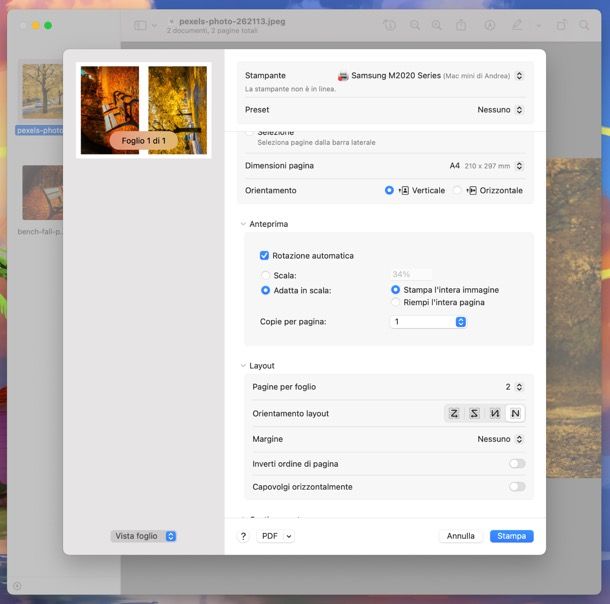Collapse the Layout section
610x604 pixels.
(243, 366)
